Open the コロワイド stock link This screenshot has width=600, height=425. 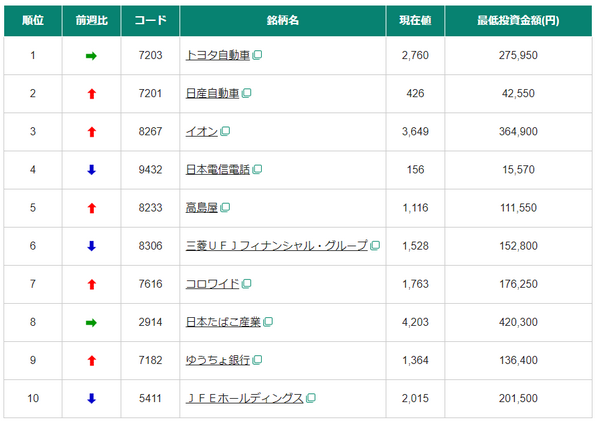point(212,284)
